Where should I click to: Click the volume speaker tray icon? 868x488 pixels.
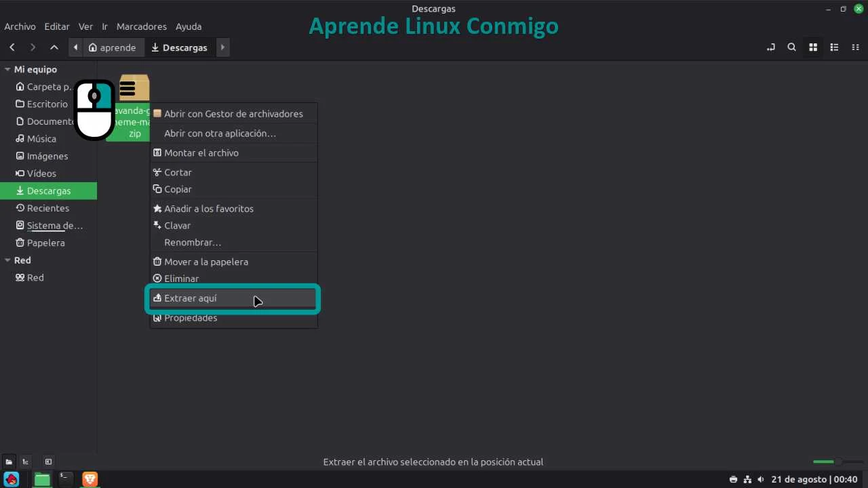coord(761,480)
